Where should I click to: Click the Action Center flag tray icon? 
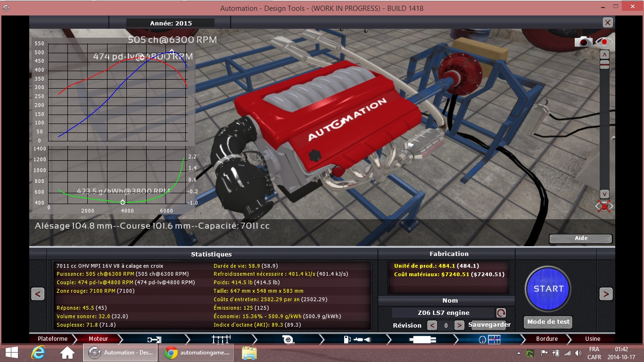click(544, 353)
